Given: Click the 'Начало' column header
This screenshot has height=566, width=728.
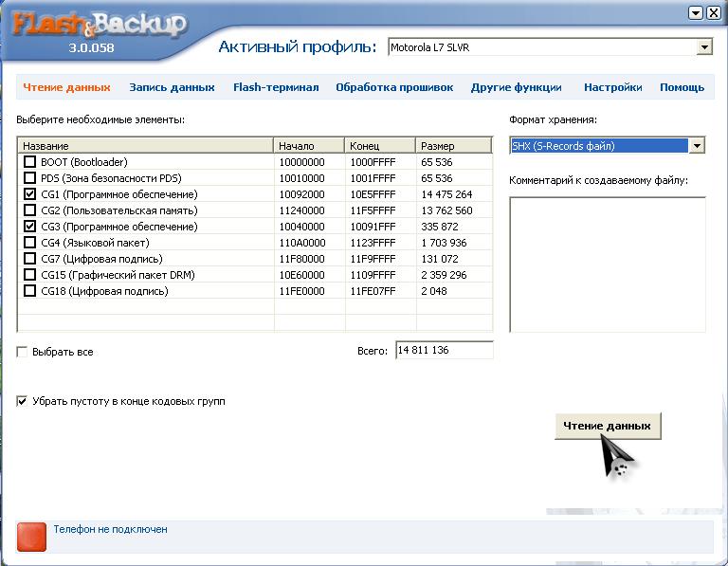Looking at the screenshot, I should click(309, 146).
